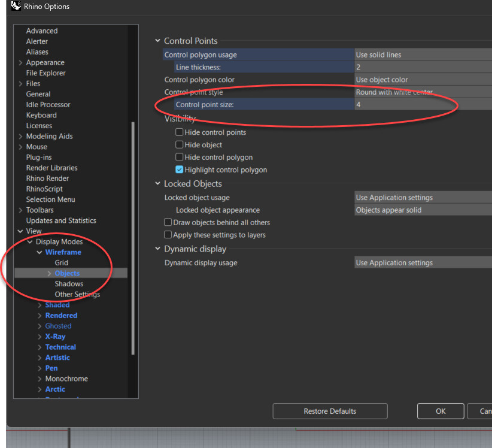
Task: Edit the Line thickness value field
Action: pos(423,67)
